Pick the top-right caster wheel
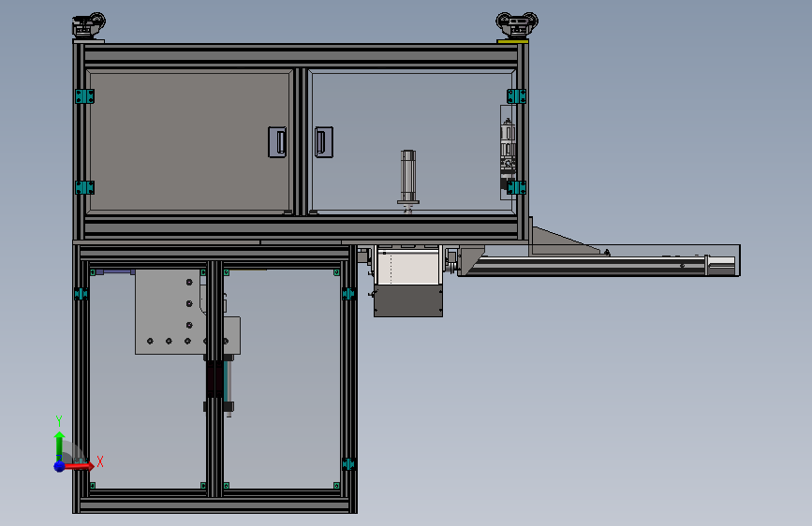812x526 pixels. click(517, 25)
